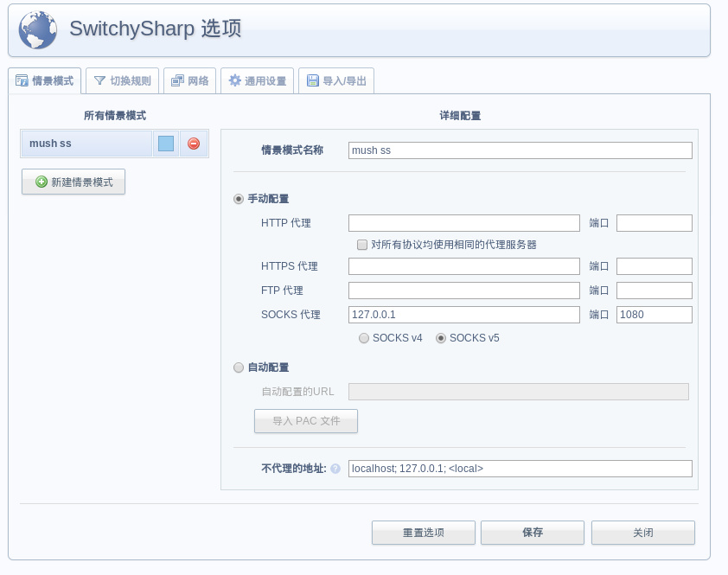The width and height of the screenshot is (728, 575).
Task: Open the 通用设置 tab
Action: click(257, 80)
